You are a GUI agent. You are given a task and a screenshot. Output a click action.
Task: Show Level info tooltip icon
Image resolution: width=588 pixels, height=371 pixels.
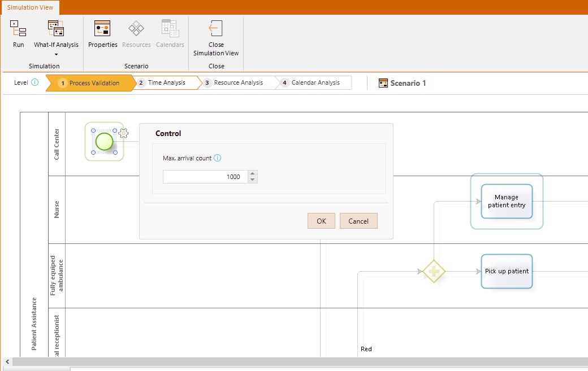[x=34, y=82]
